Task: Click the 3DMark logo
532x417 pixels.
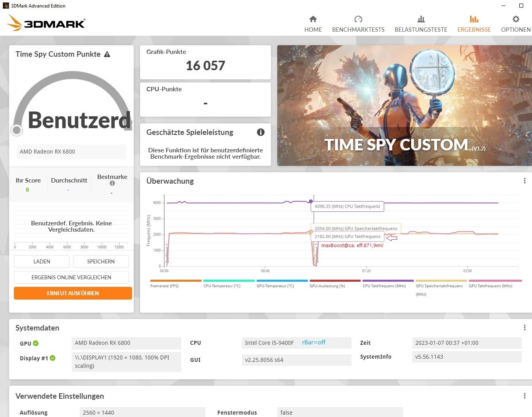Action: pyautogui.click(x=46, y=23)
